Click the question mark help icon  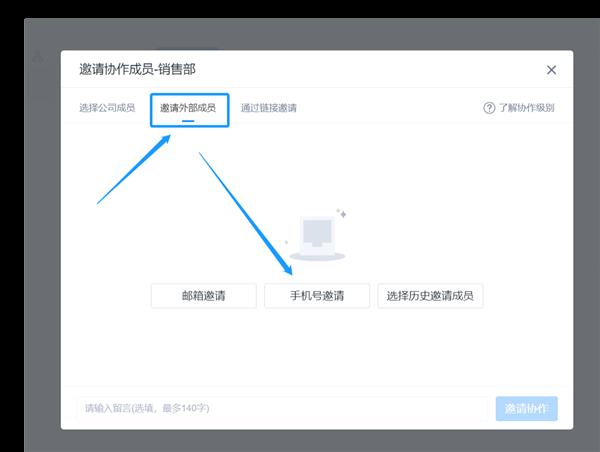[489, 108]
